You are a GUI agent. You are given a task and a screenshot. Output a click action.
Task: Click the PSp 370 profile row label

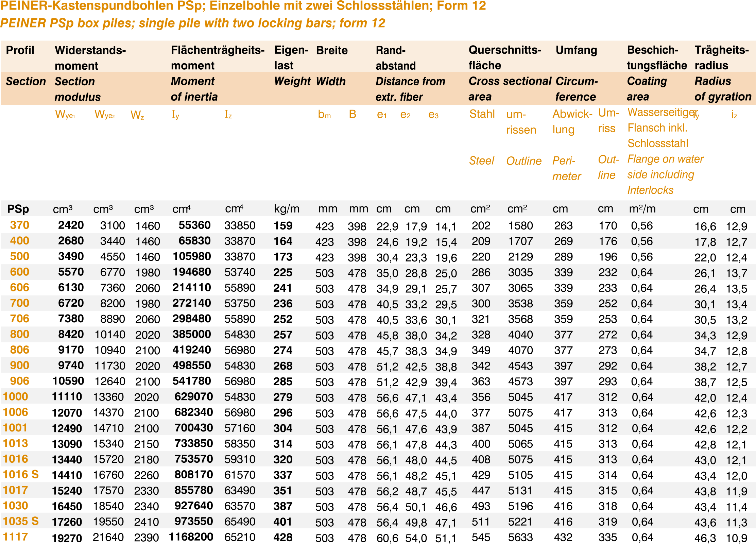click(19, 225)
